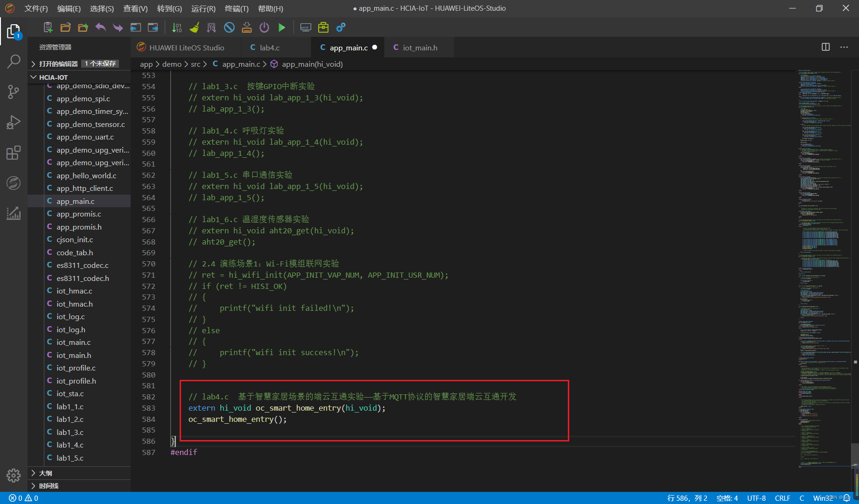
Task: Click the code minimap overview
Action: pos(824,268)
